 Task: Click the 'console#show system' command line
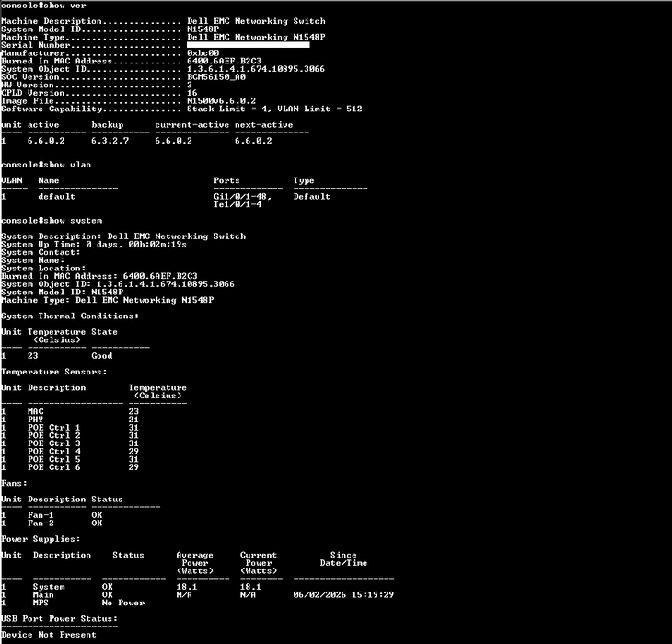(52, 221)
